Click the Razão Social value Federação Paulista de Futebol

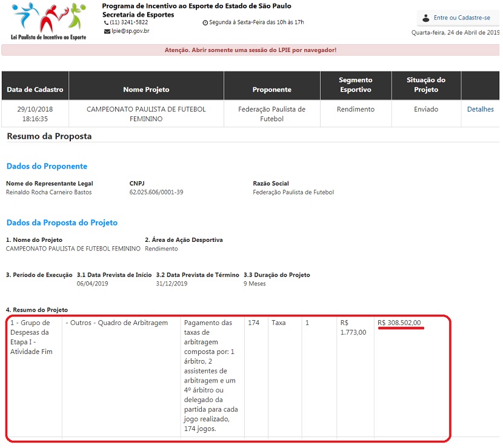(x=293, y=192)
